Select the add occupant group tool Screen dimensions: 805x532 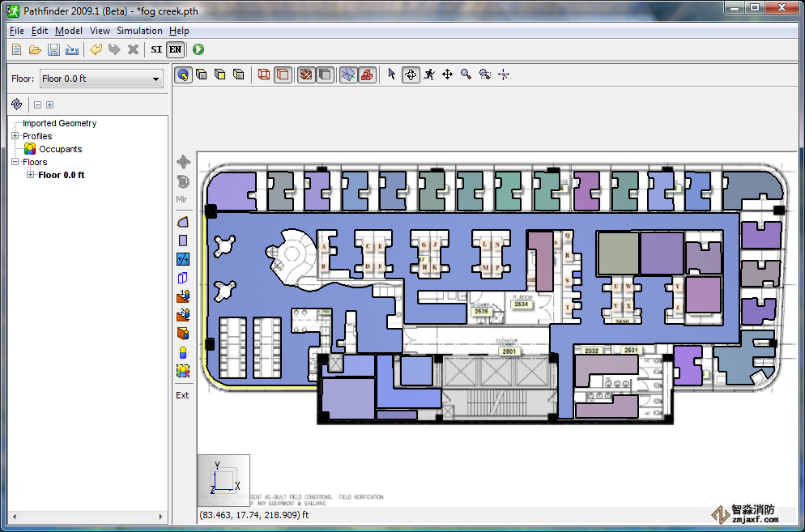[183, 371]
